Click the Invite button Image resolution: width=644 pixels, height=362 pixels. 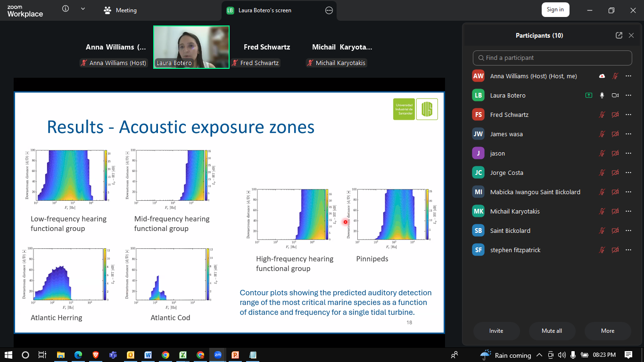point(496,331)
